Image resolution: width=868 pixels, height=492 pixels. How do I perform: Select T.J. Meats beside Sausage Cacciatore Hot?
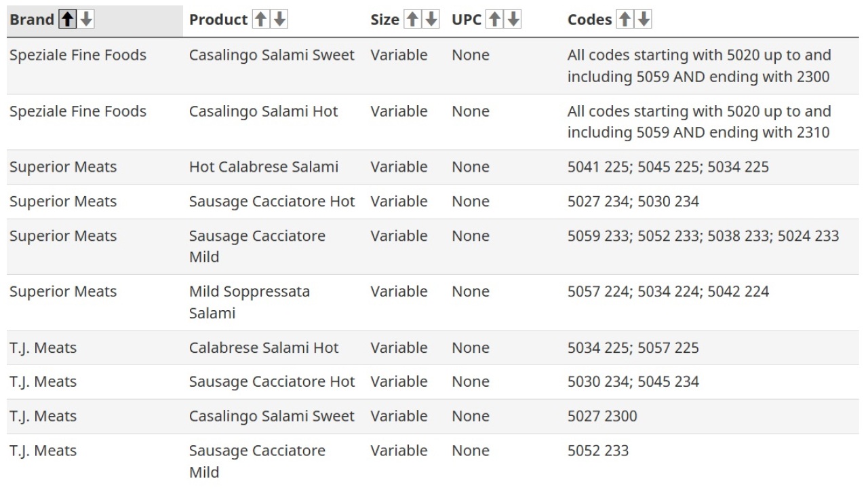(43, 382)
